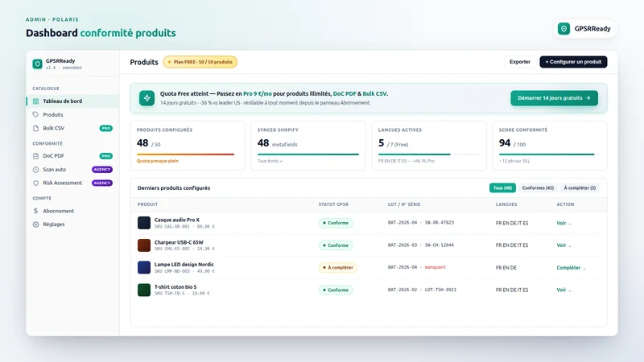Click the T-shirt coton bio S thumbnail
Screen dimensions: 644x362
(144, 290)
